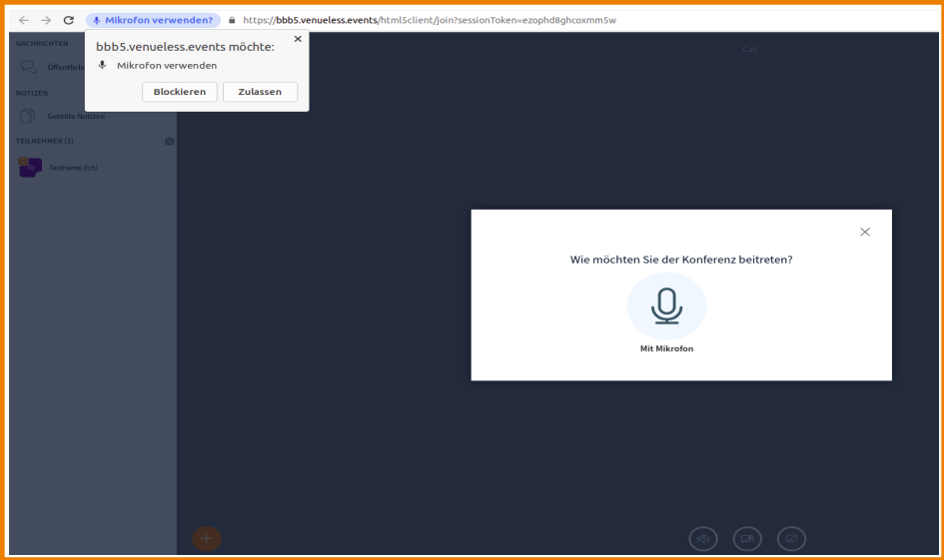Toggle the audio speaker button
The image size is (944, 560).
(703, 539)
